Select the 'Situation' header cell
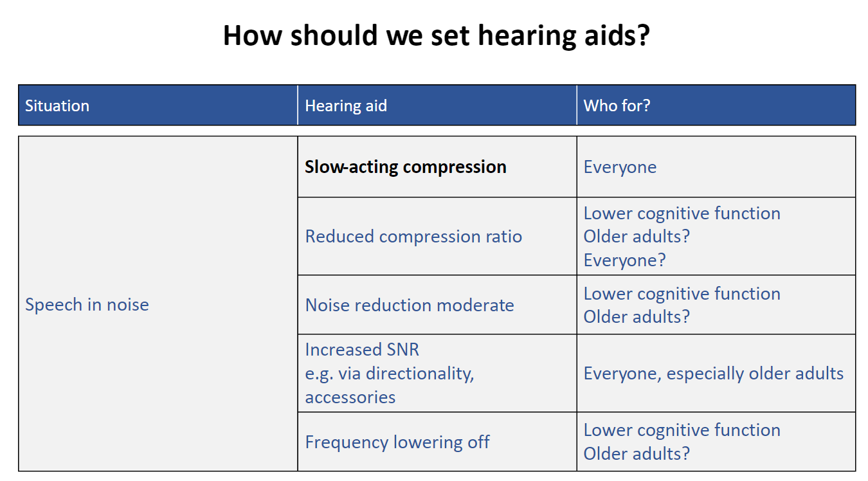 pyautogui.click(x=158, y=105)
